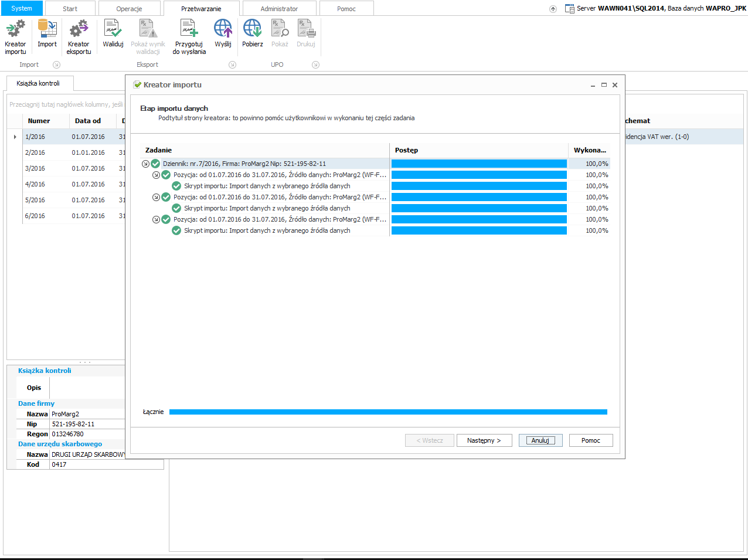Open the Import group dialog launcher
The height and width of the screenshot is (560, 748).
[x=56, y=65]
